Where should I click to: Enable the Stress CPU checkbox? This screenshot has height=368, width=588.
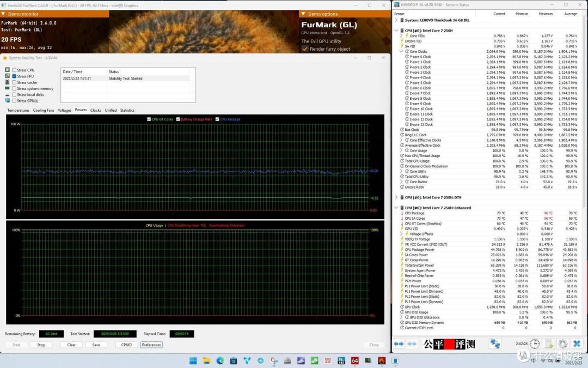(x=14, y=70)
